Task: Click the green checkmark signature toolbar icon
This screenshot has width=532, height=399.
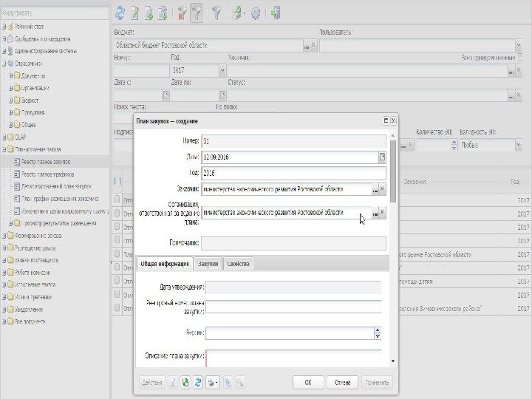Action: click(237, 13)
